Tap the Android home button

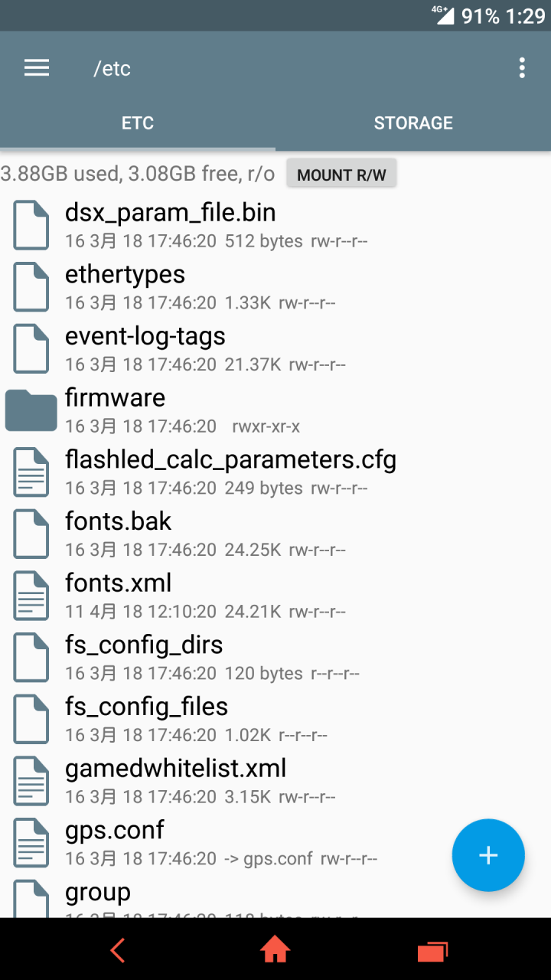(x=275, y=950)
